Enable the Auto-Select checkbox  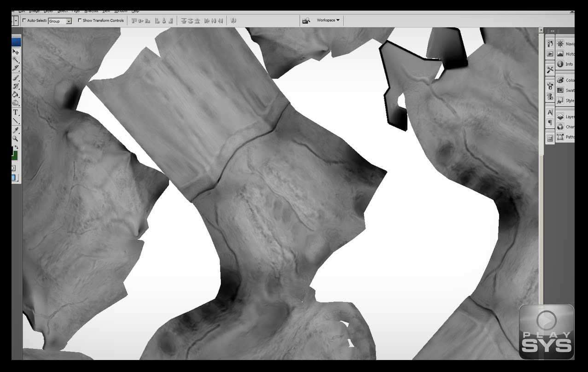24,20
